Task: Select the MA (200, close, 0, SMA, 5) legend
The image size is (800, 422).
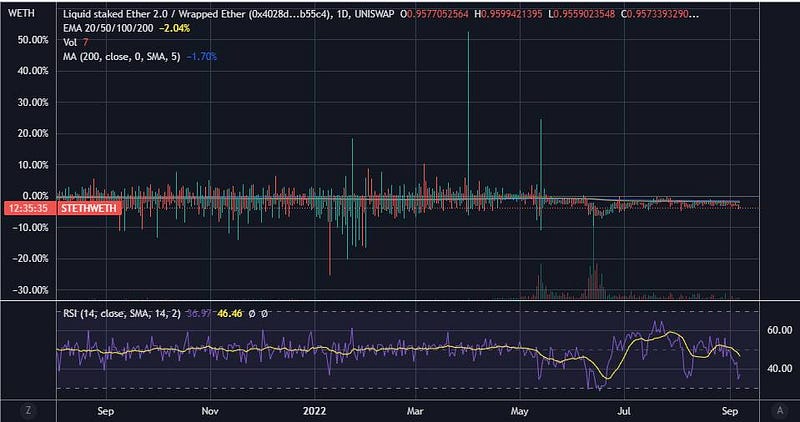Action: [x=121, y=57]
